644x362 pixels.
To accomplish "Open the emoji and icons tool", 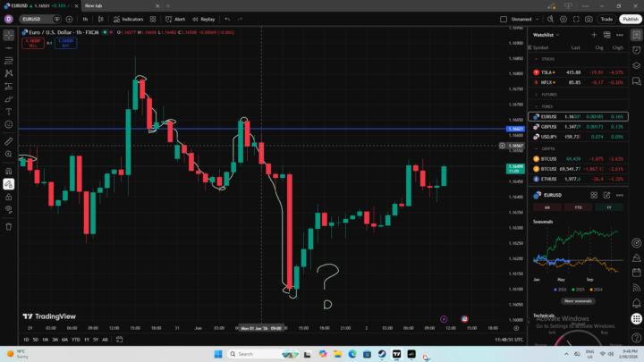I will [9, 124].
